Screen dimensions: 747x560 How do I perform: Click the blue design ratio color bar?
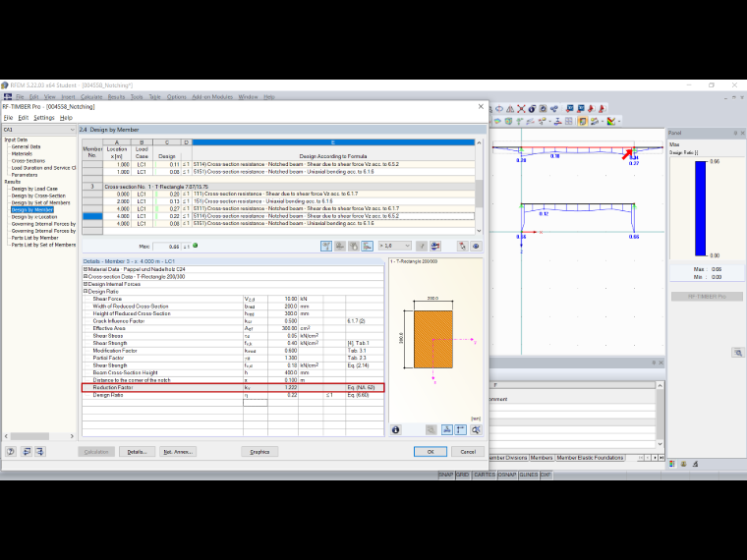tap(700, 208)
